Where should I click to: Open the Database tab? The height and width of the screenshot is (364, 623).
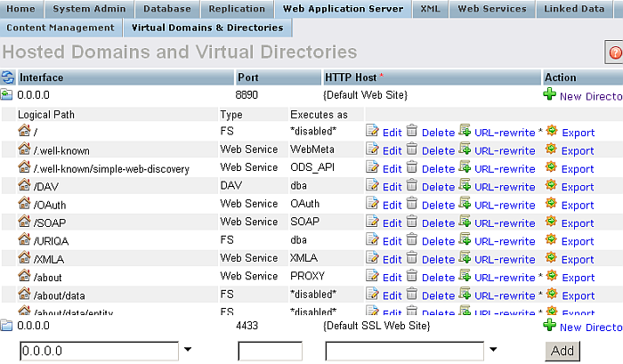tap(167, 9)
